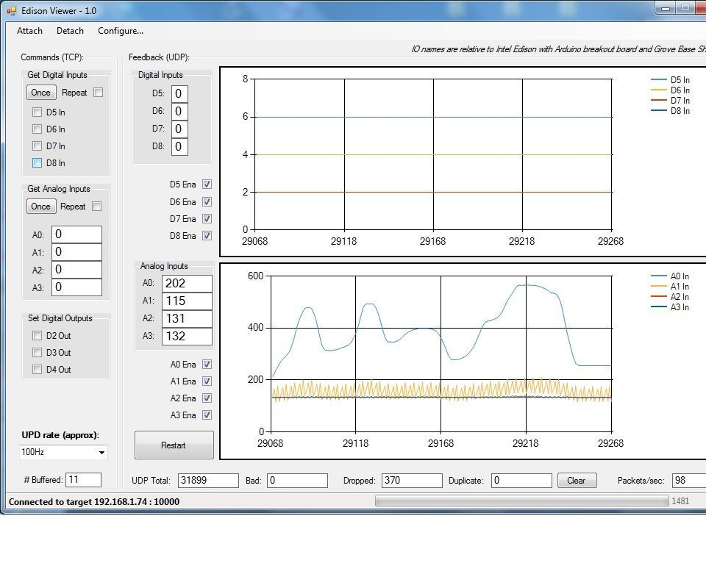This screenshot has height=588, width=706.
Task: Toggle the D8 In checkbox
Action: tap(38, 162)
